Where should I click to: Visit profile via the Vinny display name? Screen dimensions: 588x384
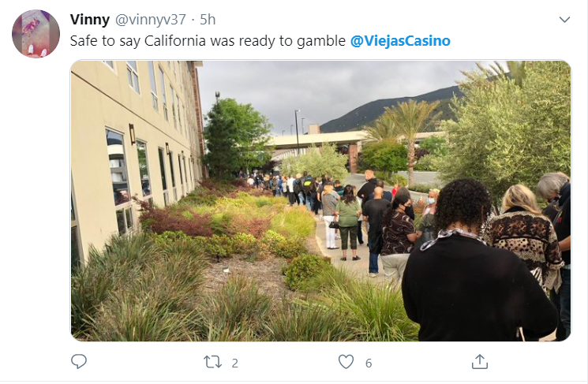click(x=90, y=20)
